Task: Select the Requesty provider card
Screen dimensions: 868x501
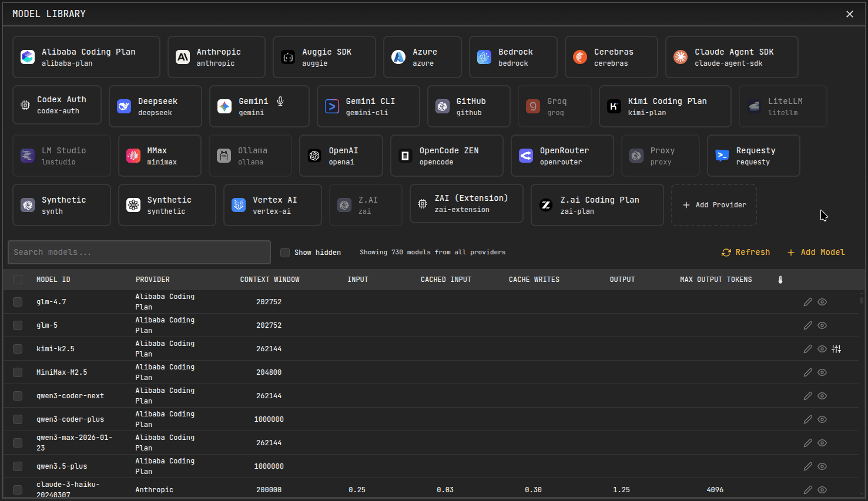Action: (x=753, y=156)
